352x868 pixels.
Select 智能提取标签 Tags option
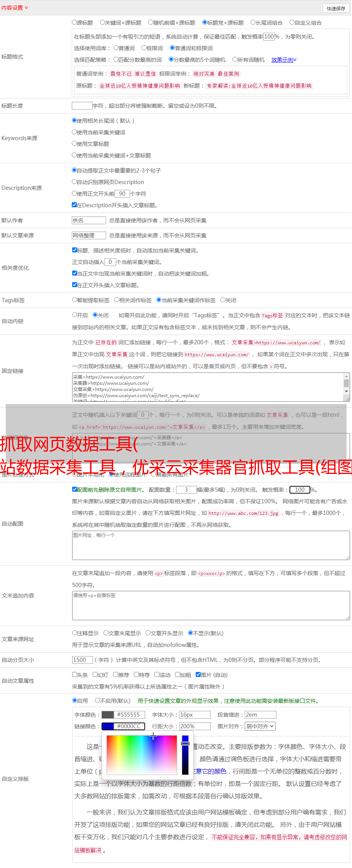click(x=74, y=300)
